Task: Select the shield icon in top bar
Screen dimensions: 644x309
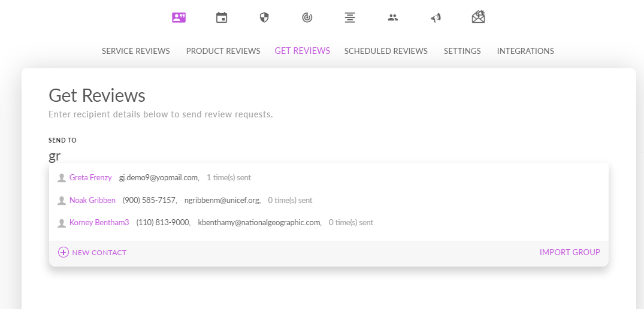Action: (x=264, y=17)
